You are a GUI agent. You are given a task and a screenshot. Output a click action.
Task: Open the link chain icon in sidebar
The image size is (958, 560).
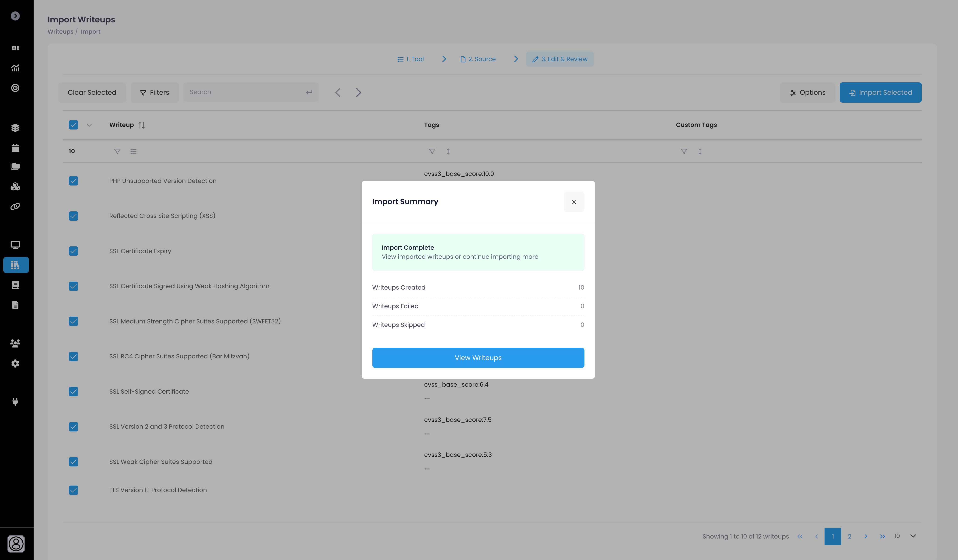[15, 206]
